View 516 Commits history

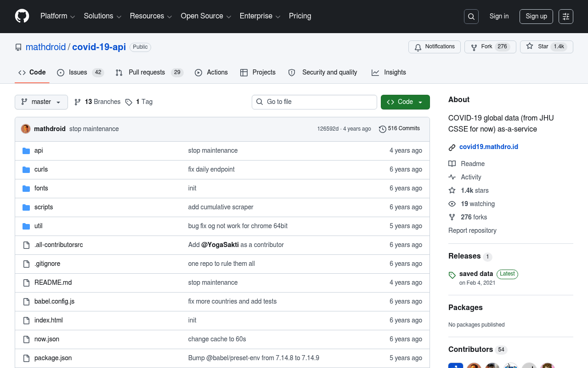(399, 129)
